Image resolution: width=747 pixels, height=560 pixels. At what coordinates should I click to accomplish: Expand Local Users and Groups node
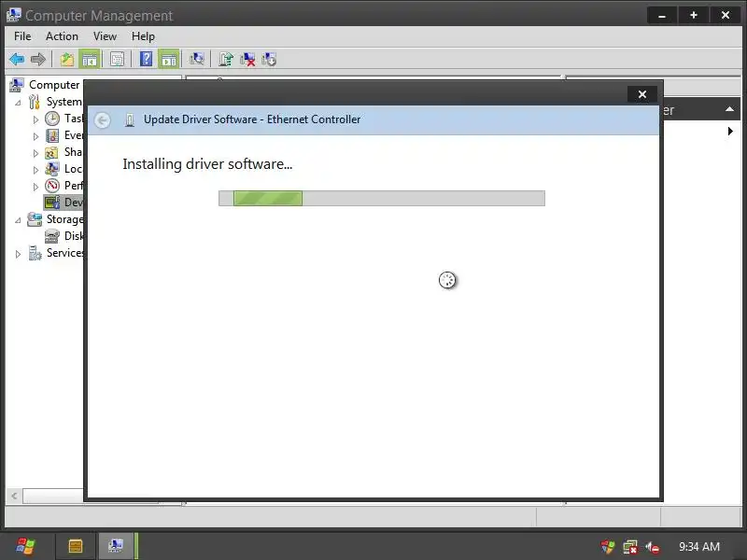pos(35,170)
